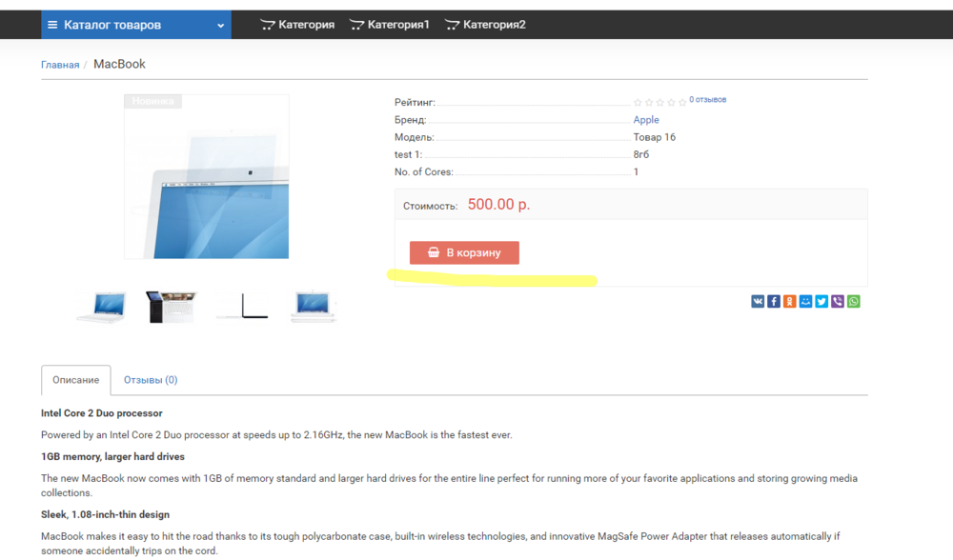The height and width of the screenshot is (560, 953).
Task: Share product via WhatsApp
Action: click(x=853, y=302)
